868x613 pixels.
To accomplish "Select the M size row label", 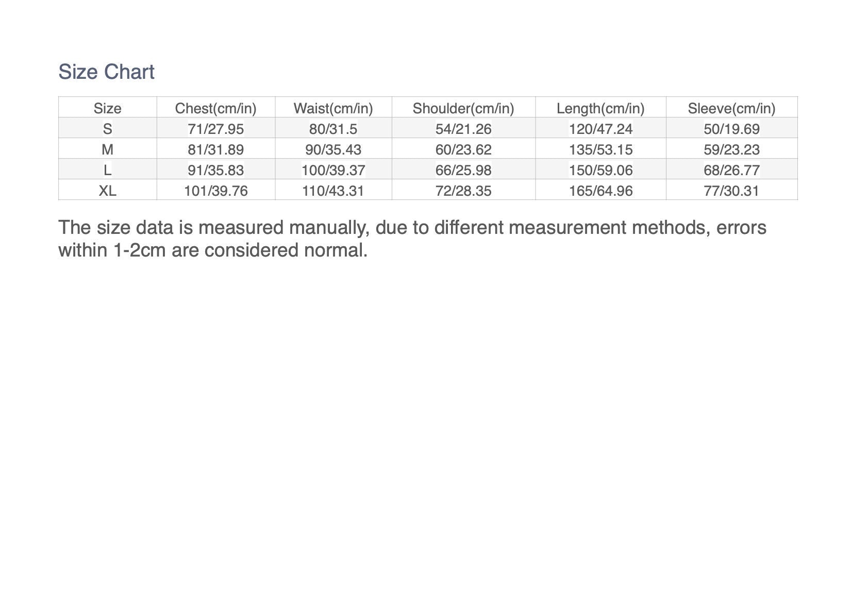I will click(107, 149).
